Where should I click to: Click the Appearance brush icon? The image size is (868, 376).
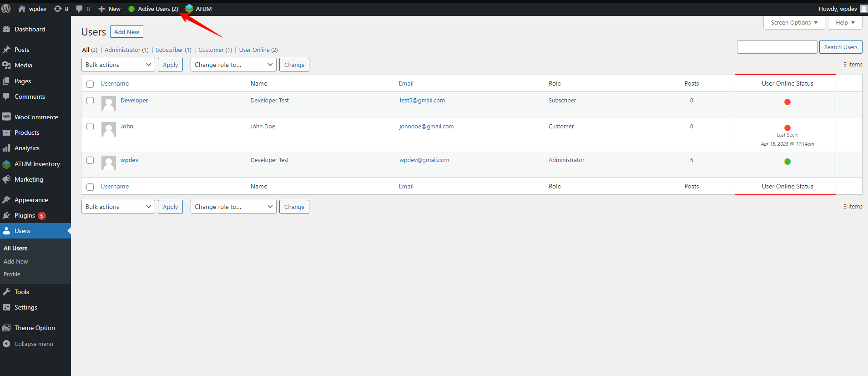coord(6,200)
